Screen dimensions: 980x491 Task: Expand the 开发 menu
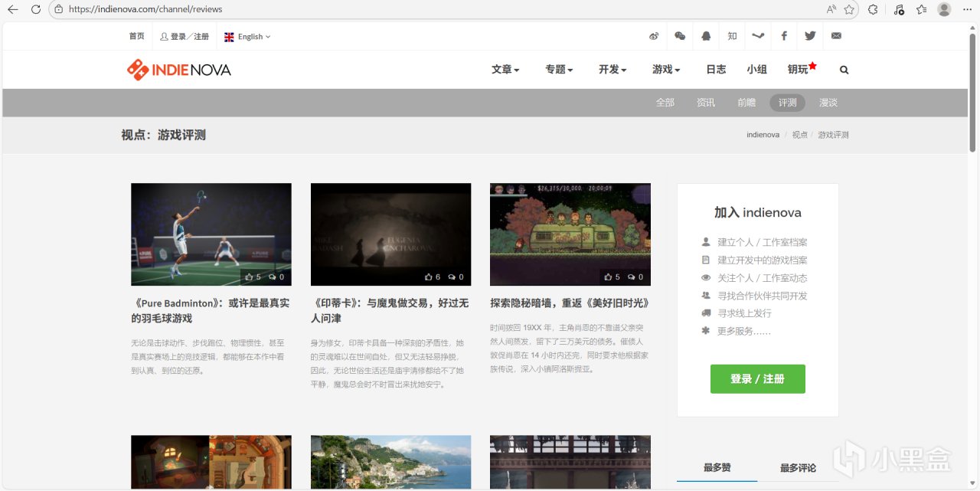pos(612,70)
